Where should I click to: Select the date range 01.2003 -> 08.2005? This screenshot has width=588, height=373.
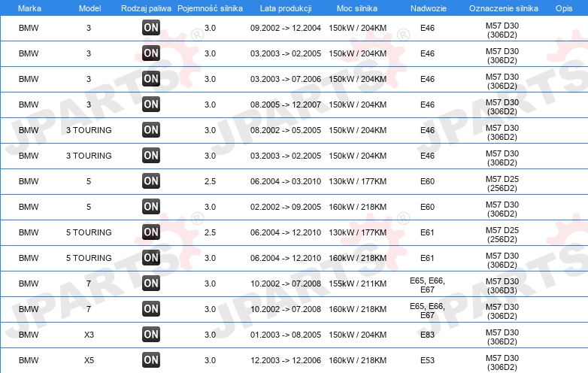click(286, 335)
